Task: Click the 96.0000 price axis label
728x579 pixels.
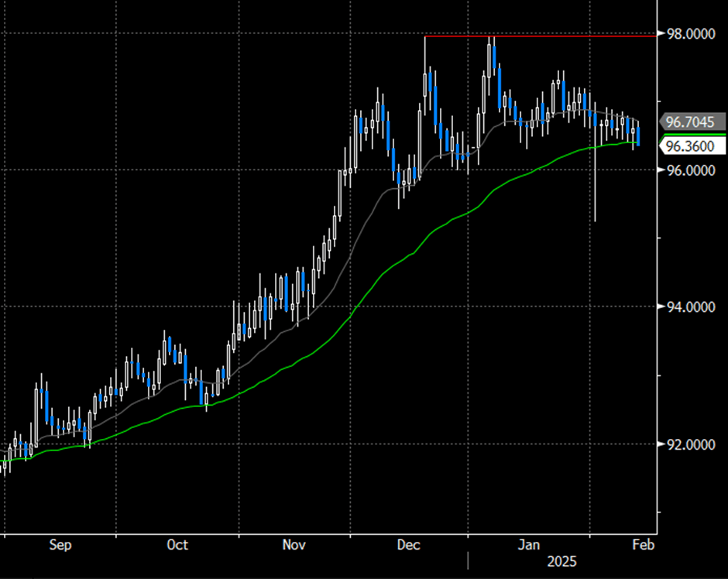Action: pyautogui.click(x=690, y=170)
